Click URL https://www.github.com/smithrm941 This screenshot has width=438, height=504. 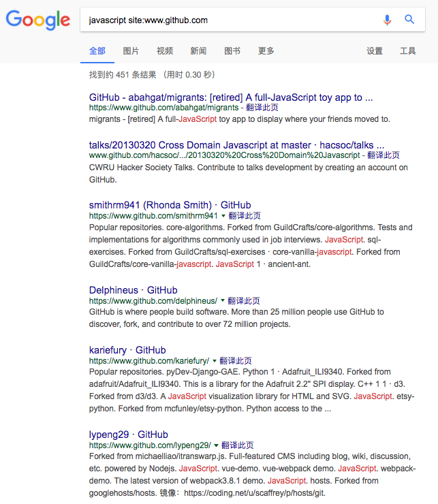pos(153,216)
